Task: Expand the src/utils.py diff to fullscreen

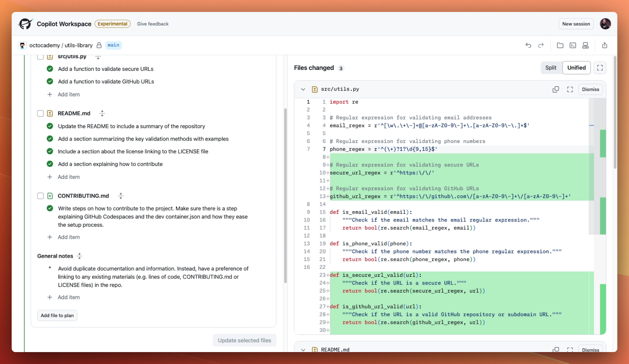Action: (570, 89)
